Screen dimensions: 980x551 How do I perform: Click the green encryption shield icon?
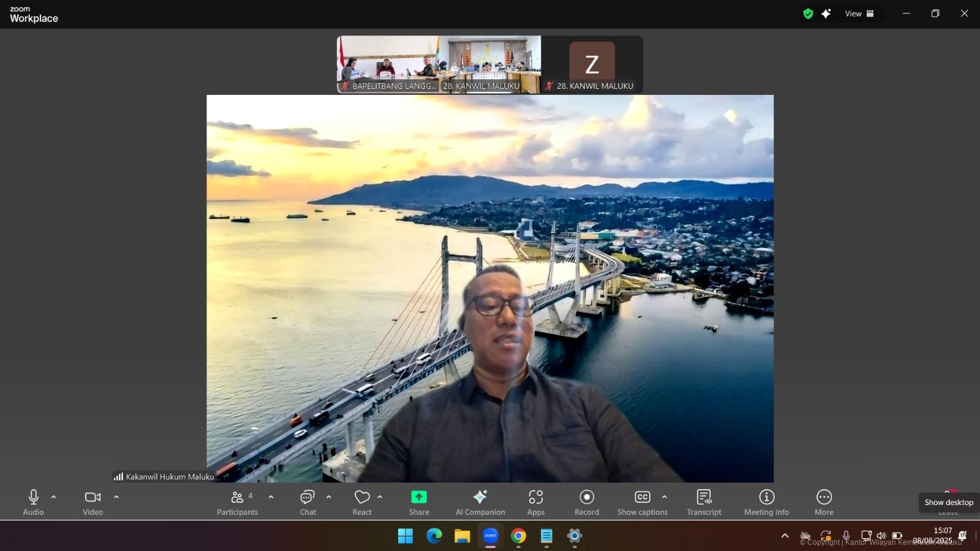[x=808, y=13]
